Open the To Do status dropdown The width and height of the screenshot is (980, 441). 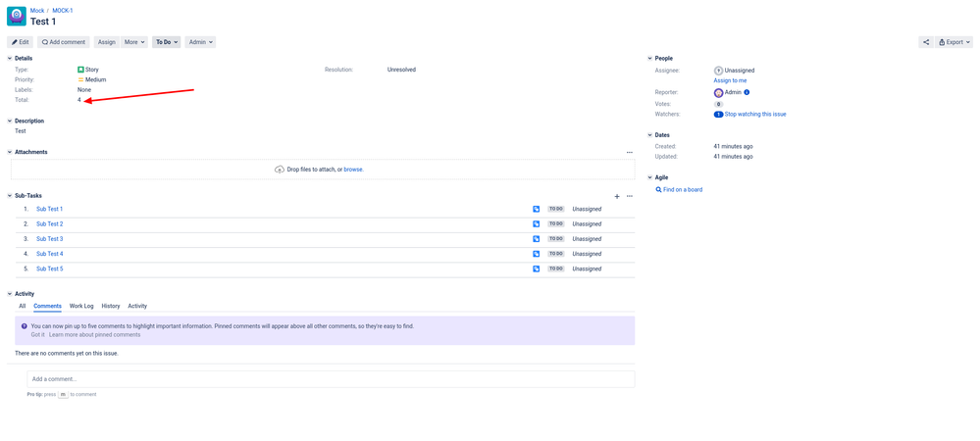pos(166,42)
